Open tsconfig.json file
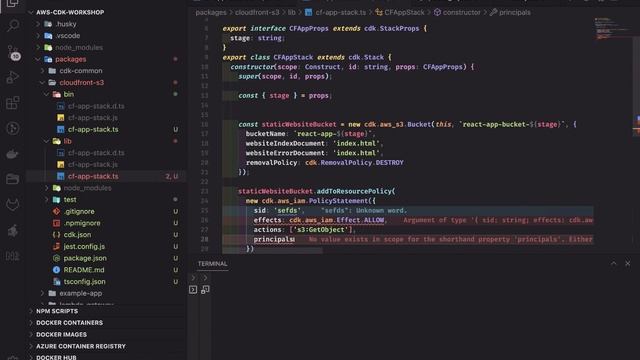This screenshot has height=360, width=640. coord(84,282)
